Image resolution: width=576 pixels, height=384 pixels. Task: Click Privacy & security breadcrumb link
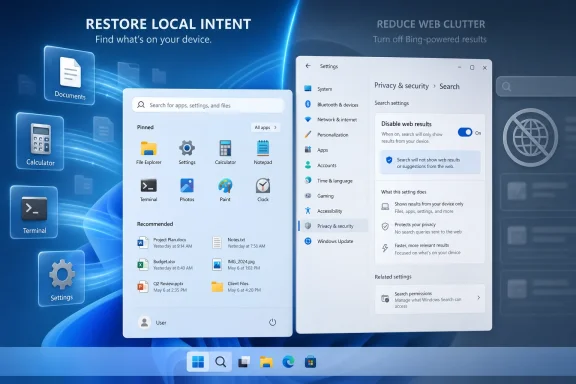click(x=402, y=86)
